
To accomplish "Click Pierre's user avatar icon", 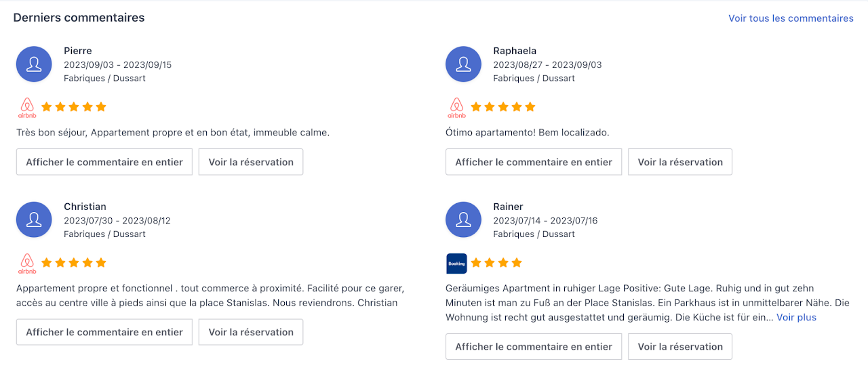I will coord(34,64).
